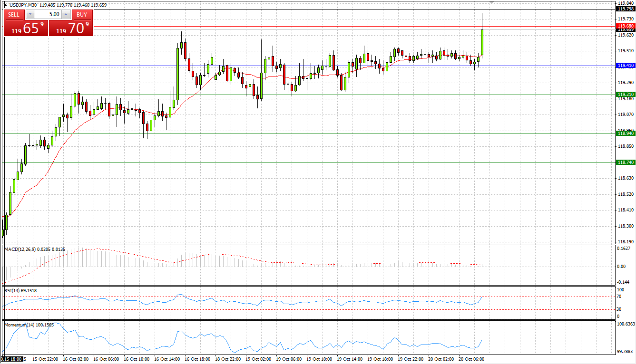636x364 pixels.
Task: Click the 100.6363 Momentum scale value
Action: click(625, 325)
